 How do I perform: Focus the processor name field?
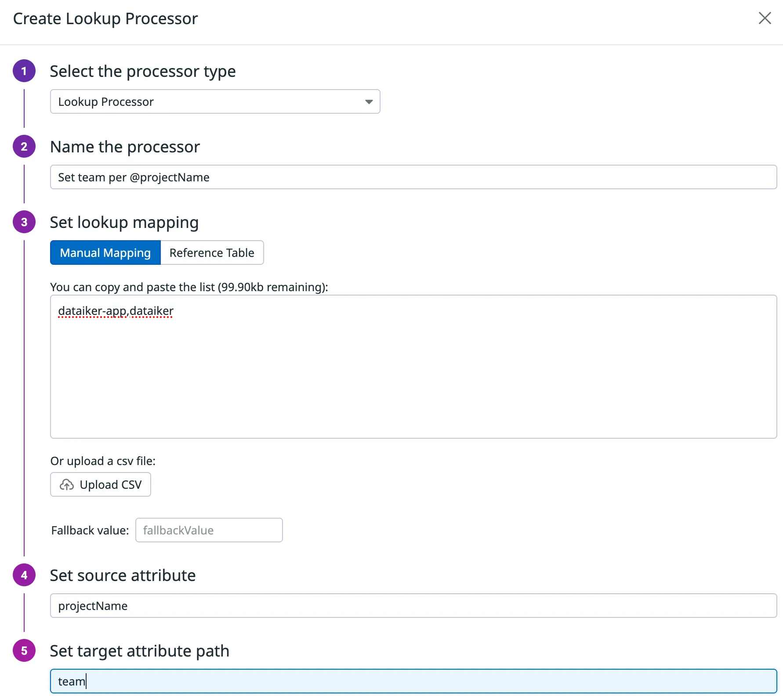point(413,177)
